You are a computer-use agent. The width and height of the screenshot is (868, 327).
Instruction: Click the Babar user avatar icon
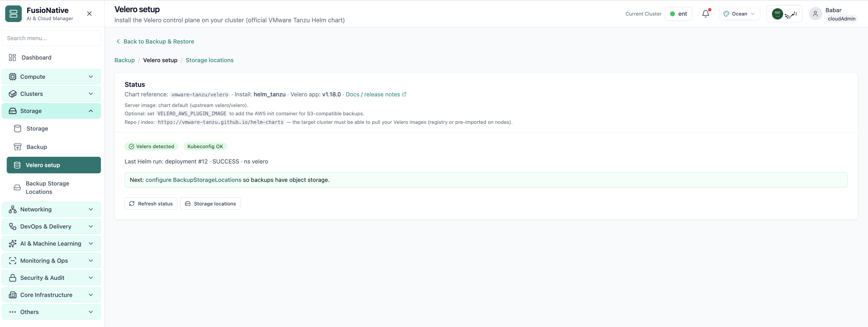[x=815, y=14]
